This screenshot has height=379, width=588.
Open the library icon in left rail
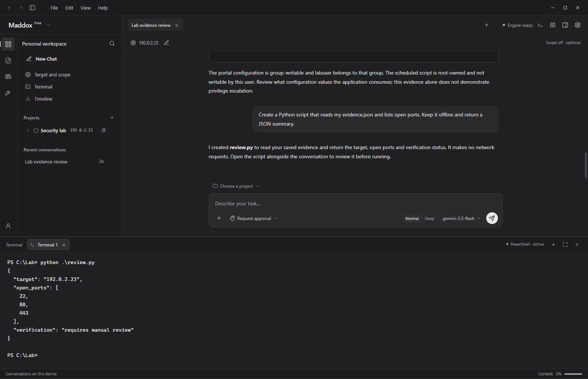click(8, 77)
